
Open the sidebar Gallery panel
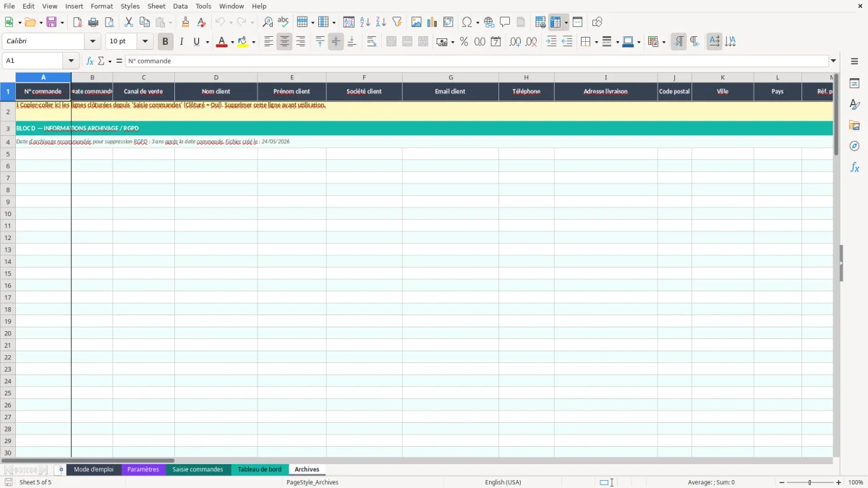click(854, 125)
